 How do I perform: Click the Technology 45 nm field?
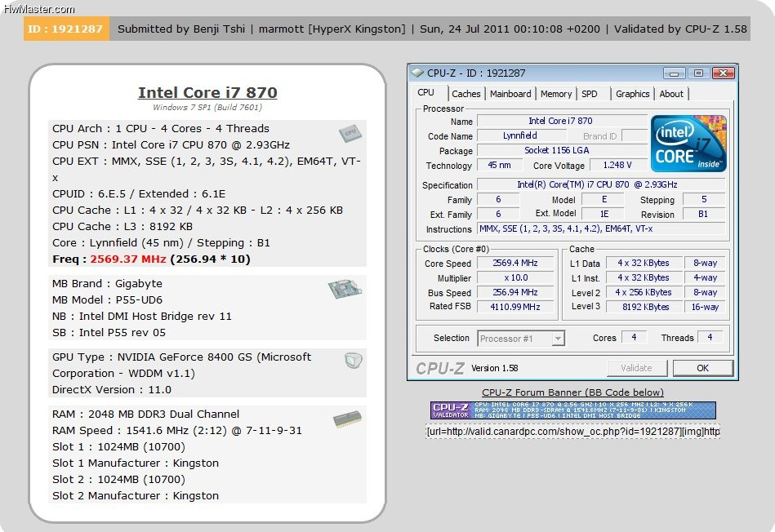pyautogui.click(x=499, y=165)
